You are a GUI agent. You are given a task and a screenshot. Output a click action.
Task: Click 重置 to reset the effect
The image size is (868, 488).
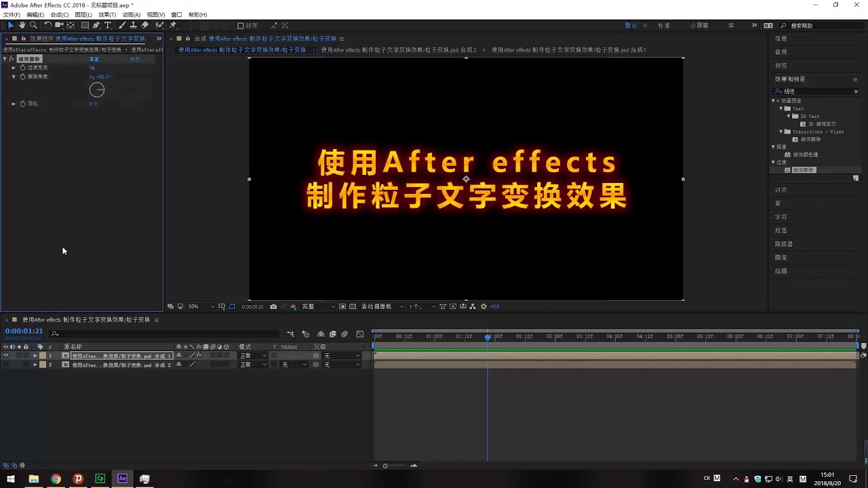click(x=94, y=59)
